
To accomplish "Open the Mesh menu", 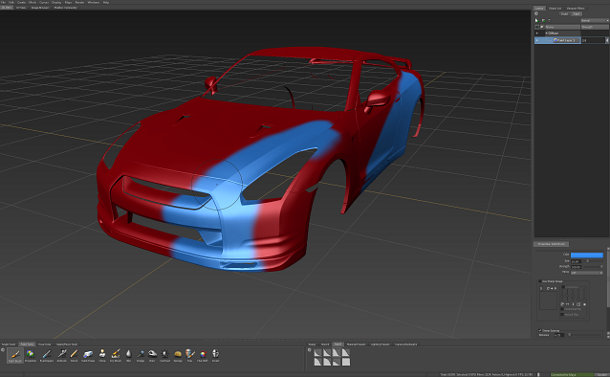I will tap(32, 2).
